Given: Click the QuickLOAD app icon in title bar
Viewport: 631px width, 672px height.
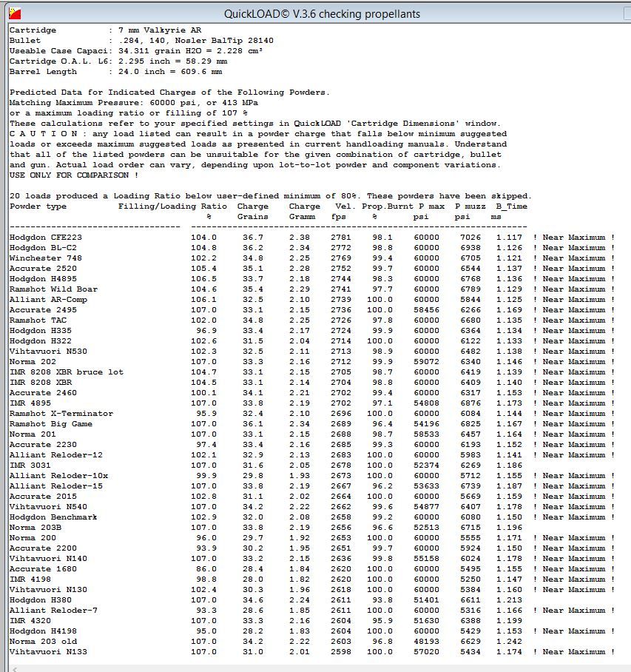Looking at the screenshot, I should point(14,13).
